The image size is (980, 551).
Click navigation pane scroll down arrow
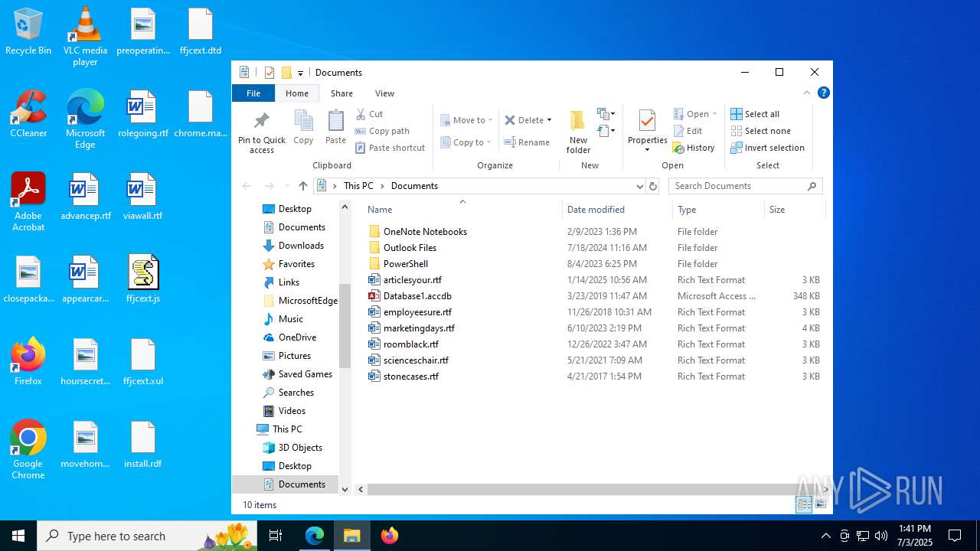345,489
